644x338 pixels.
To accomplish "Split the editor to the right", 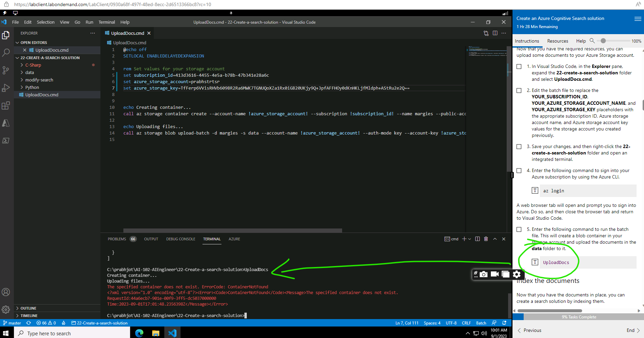I will (x=495, y=33).
